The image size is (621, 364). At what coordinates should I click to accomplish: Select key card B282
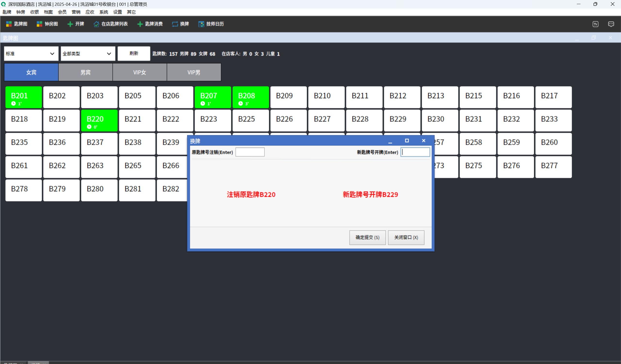pyautogui.click(x=172, y=190)
